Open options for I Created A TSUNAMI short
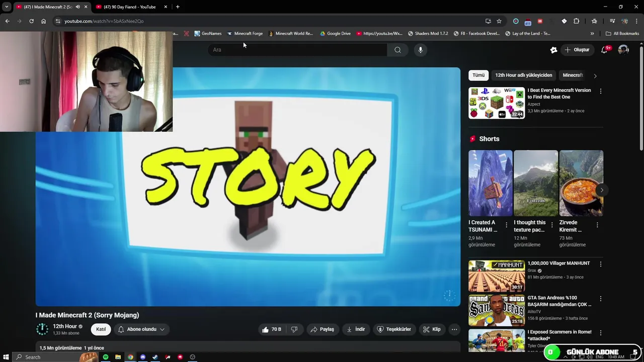This screenshot has width=644, height=362. [x=507, y=225]
